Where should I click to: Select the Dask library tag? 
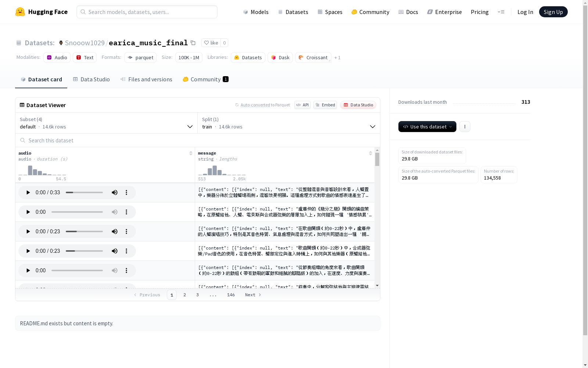click(280, 57)
